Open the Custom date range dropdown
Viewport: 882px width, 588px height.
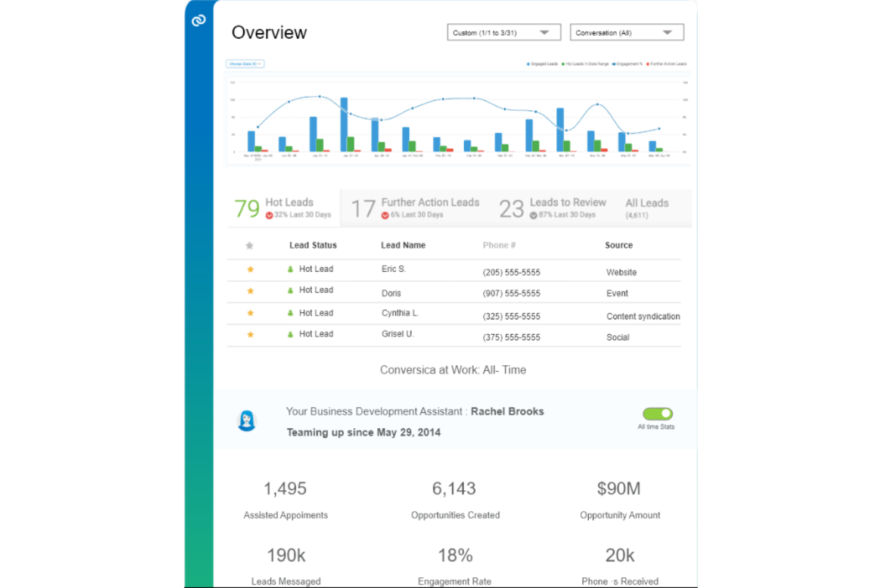[504, 33]
